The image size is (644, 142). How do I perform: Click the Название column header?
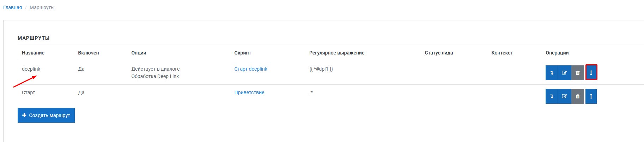point(33,53)
